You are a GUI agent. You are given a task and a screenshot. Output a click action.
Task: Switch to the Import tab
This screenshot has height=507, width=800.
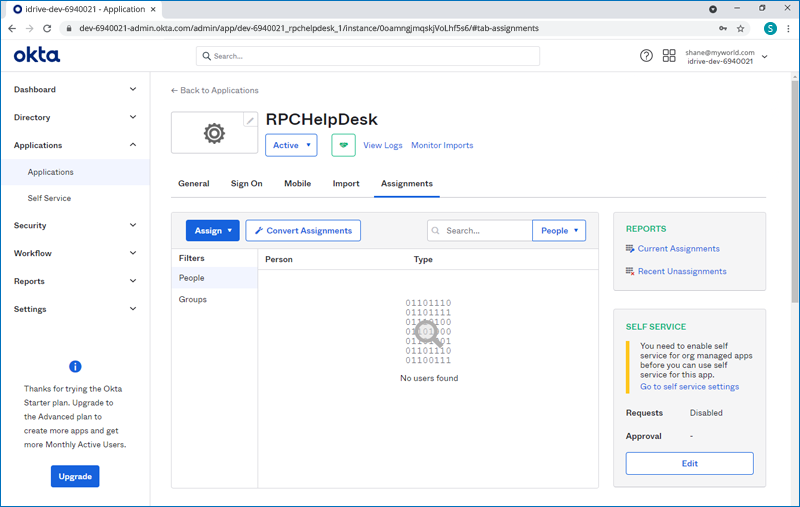(346, 184)
